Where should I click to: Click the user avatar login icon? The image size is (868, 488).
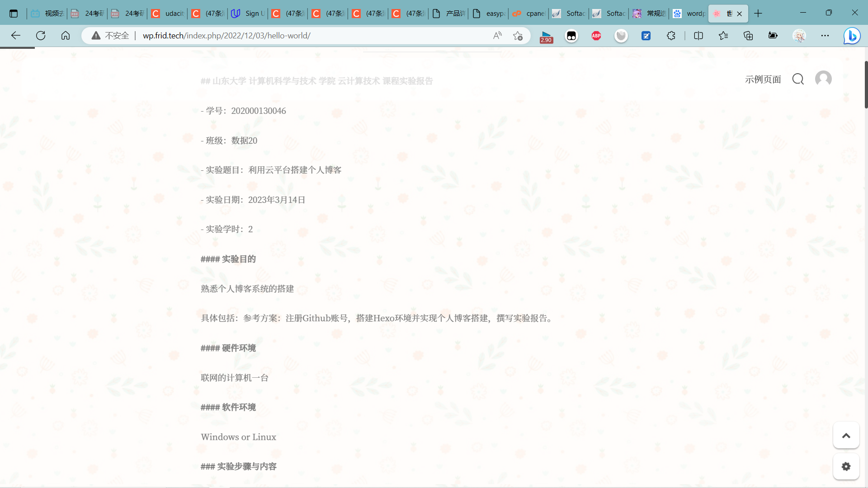pyautogui.click(x=823, y=79)
